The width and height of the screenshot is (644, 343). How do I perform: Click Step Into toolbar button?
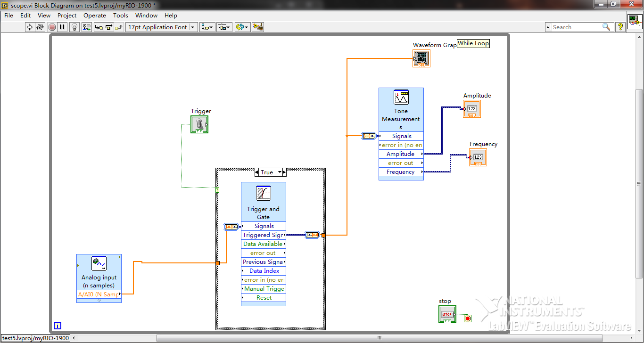click(x=99, y=27)
